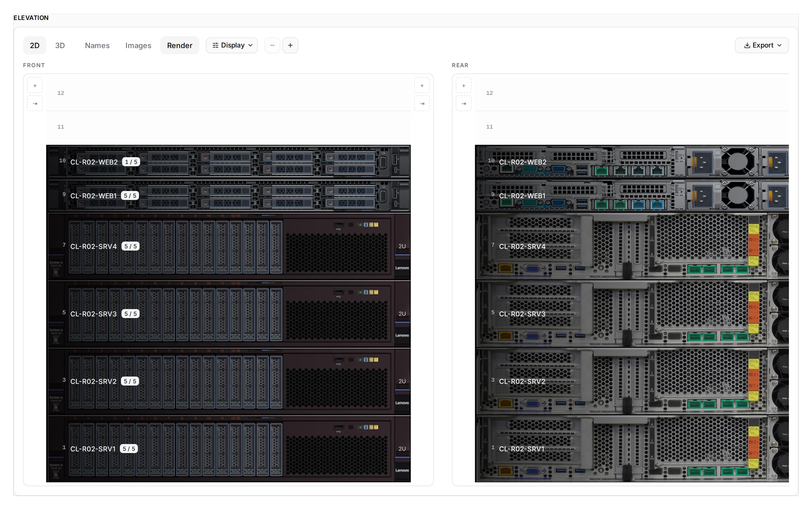Select CL-R02-SRV1 in front view
Screen dimensions: 812x509
tap(228, 449)
